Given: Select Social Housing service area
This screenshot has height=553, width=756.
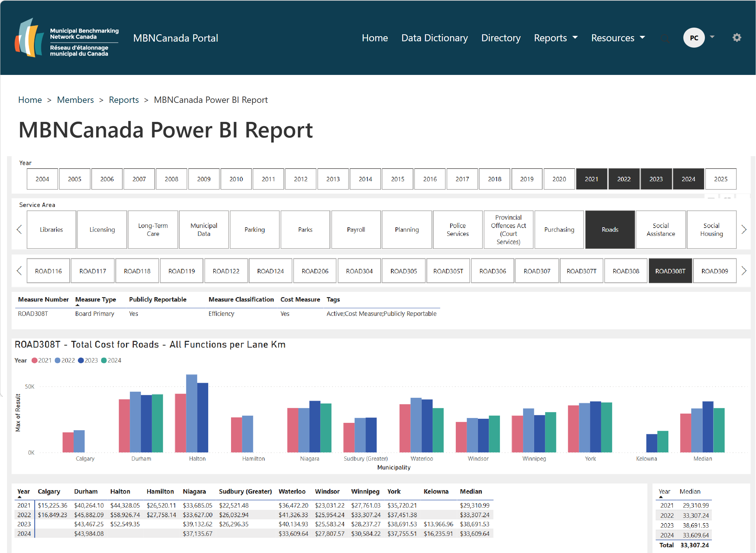Looking at the screenshot, I should pos(712,230).
